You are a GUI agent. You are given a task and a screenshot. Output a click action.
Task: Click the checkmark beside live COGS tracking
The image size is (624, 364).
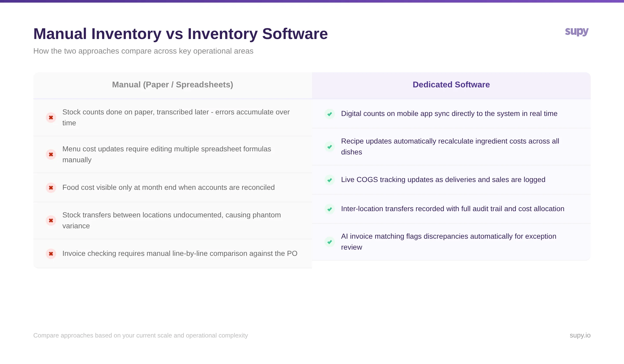(x=330, y=180)
